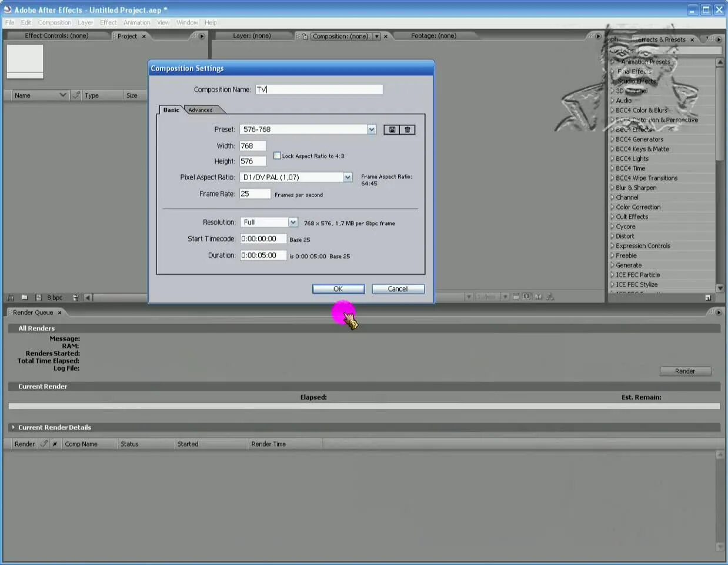Viewport: 728px width, 565px height.
Task: Open the Window menu
Action: click(187, 22)
